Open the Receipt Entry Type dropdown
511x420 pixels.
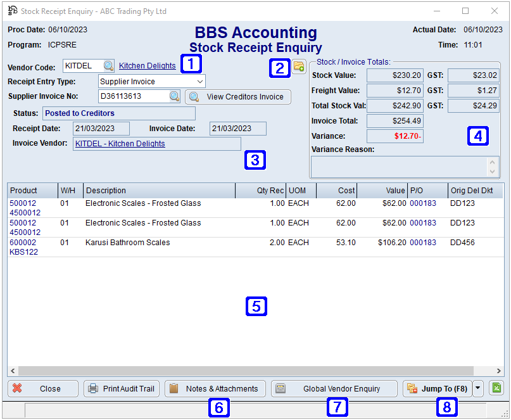[199, 81]
